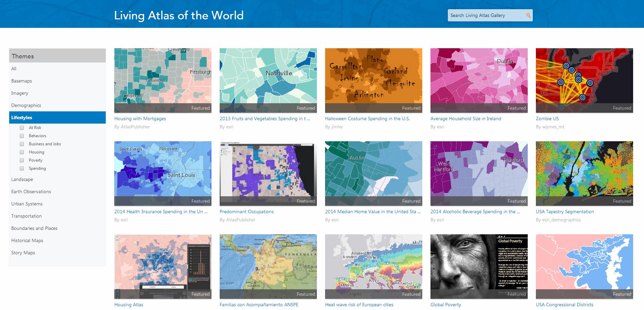Open Average Household Size in Ireland
The image size is (644, 310).
click(466, 118)
